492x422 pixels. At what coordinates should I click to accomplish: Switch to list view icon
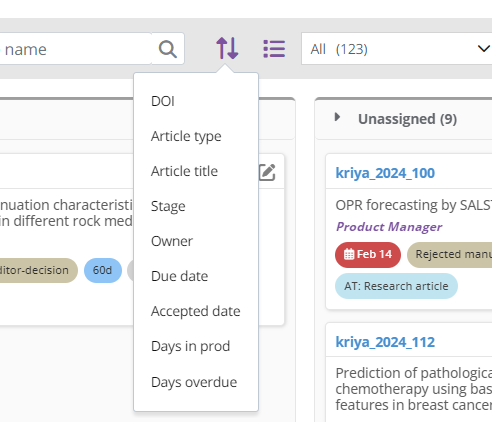[x=274, y=49]
